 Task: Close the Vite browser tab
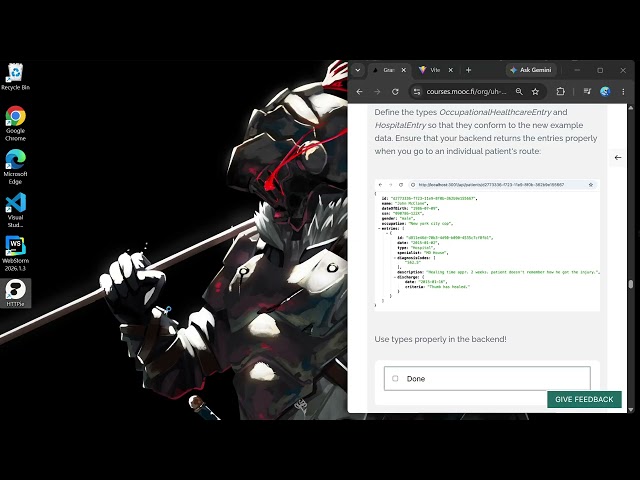coord(451,70)
